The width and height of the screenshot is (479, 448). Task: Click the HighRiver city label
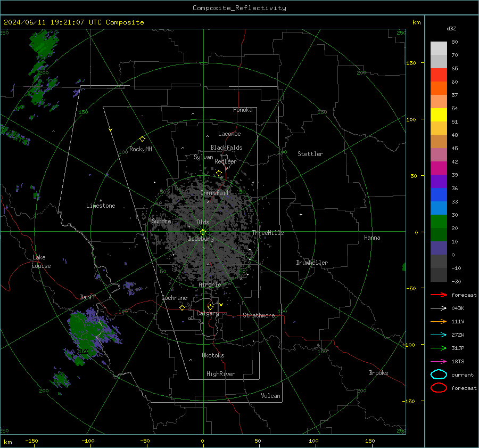pyautogui.click(x=221, y=374)
